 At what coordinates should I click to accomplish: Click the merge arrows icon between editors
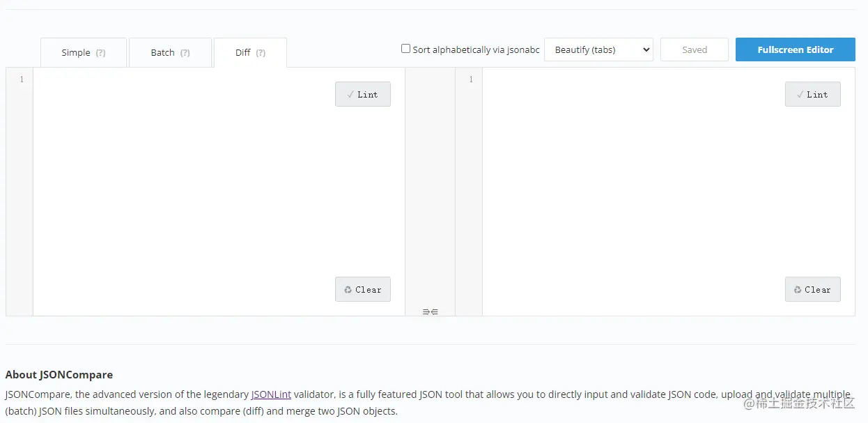pyautogui.click(x=430, y=312)
